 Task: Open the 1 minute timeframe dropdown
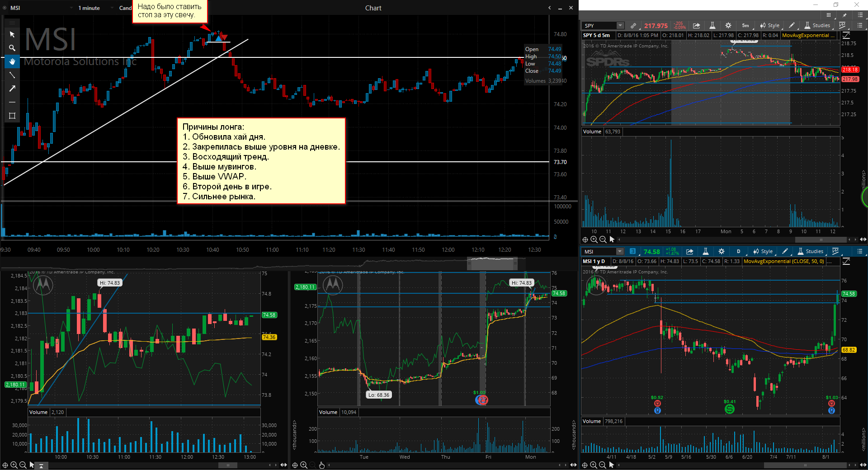[89, 8]
